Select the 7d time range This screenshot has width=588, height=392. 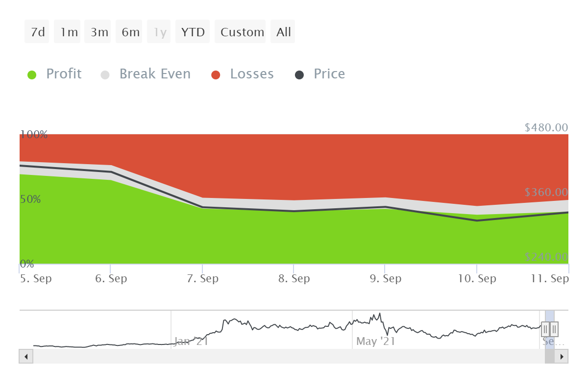coord(37,32)
